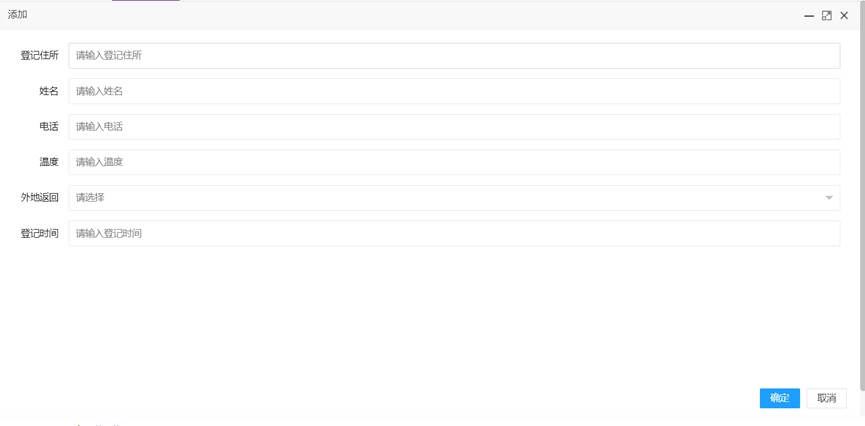Screen dimensions: 865x426
Task: Open the 登记时间 date field
Action: point(454,233)
